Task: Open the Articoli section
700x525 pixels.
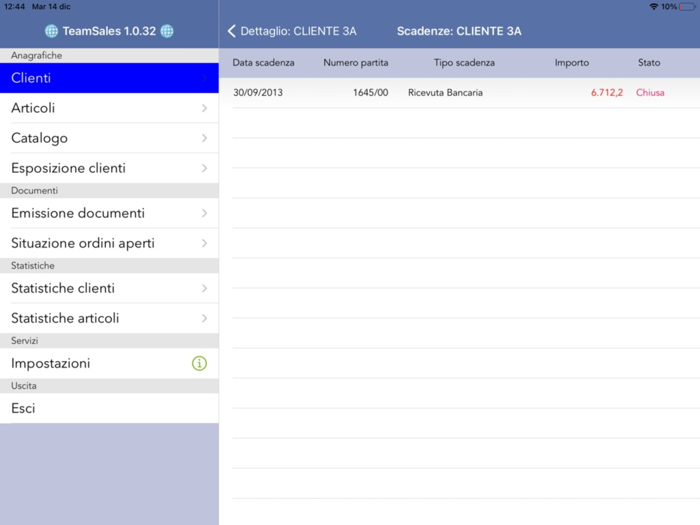Action: [109, 108]
